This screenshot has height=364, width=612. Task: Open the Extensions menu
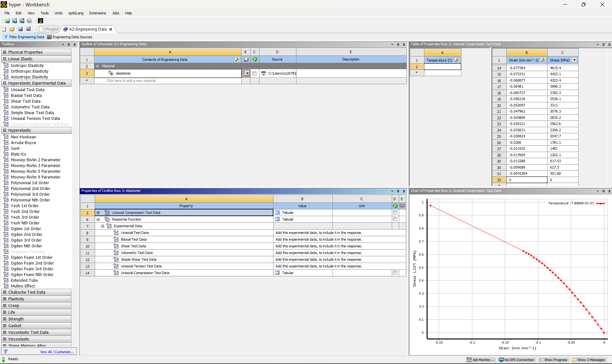(x=98, y=13)
